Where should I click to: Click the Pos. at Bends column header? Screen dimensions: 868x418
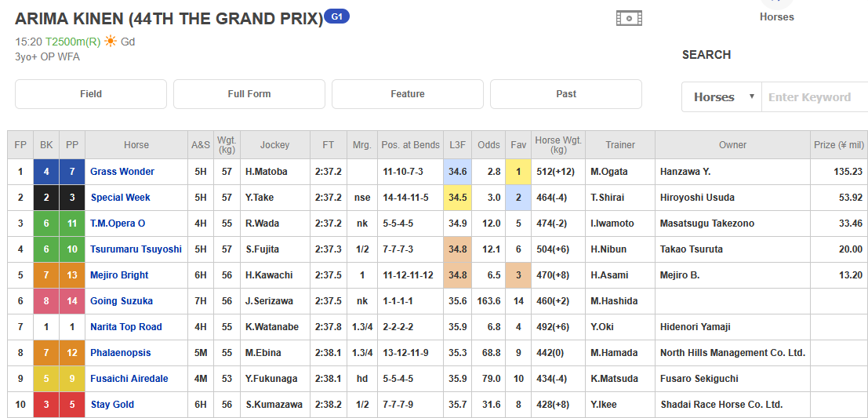[410, 145]
